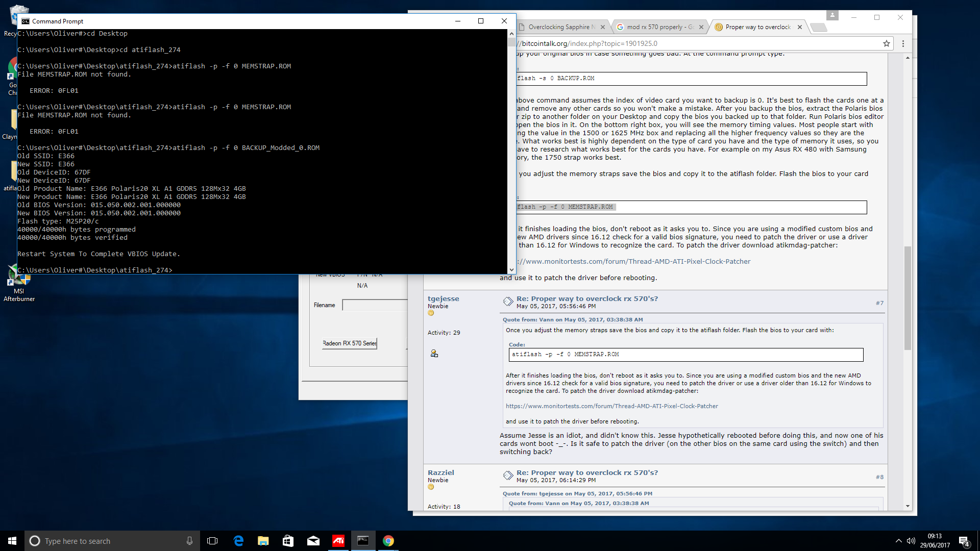Click the Cortana search box
Screen dimensions: 980x551
tap(112, 541)
